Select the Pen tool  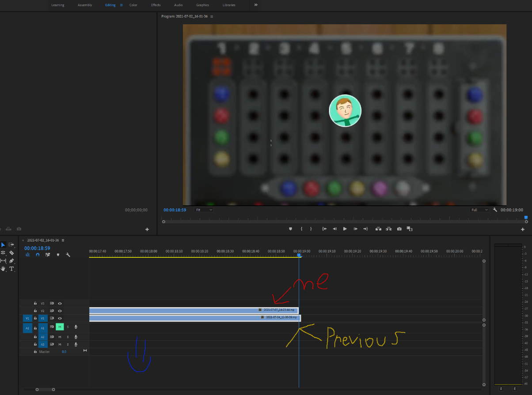click(x=11, y=261)
